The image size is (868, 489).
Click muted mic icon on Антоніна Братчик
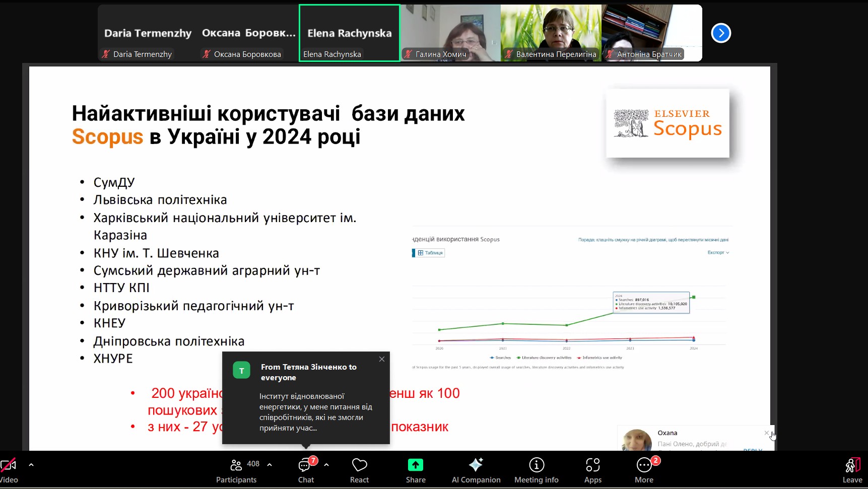[610, 54]
